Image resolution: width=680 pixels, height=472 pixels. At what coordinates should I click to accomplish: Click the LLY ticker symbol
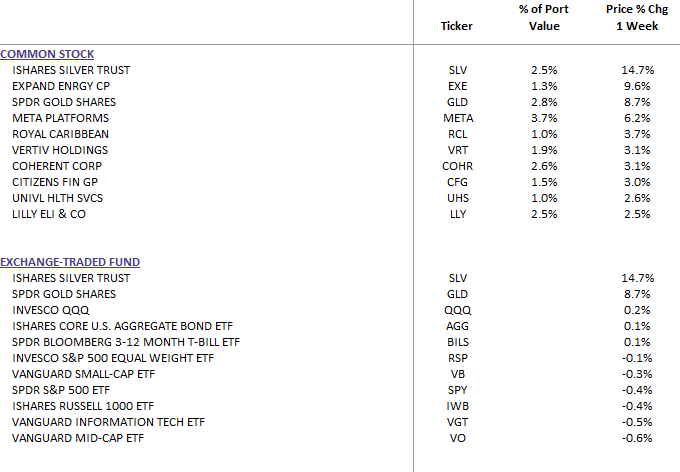coord(457,214)
